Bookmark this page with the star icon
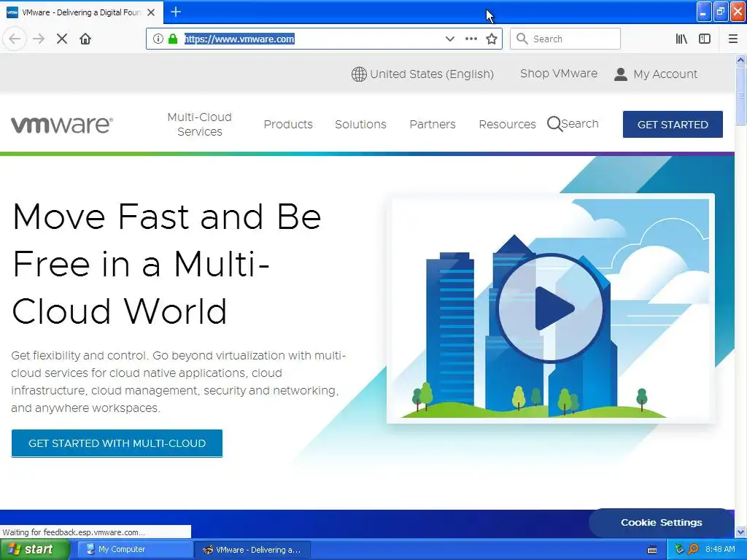Viewport: 747px width, 560px height. [492, 39]
